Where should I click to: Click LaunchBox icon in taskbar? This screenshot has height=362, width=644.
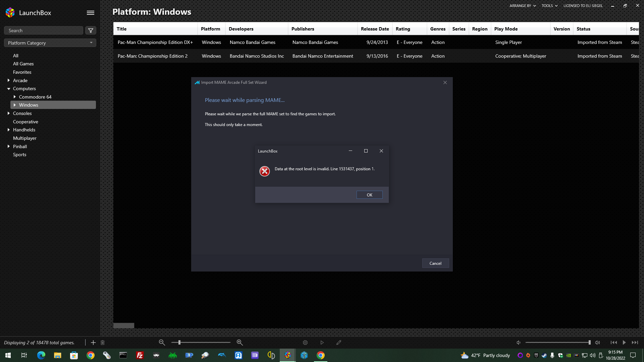tap(288, 355)
